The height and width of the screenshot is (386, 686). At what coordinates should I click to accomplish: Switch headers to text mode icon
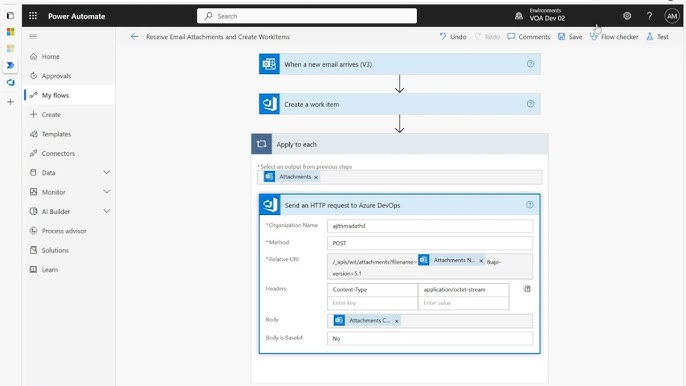(x=527, y=288)
